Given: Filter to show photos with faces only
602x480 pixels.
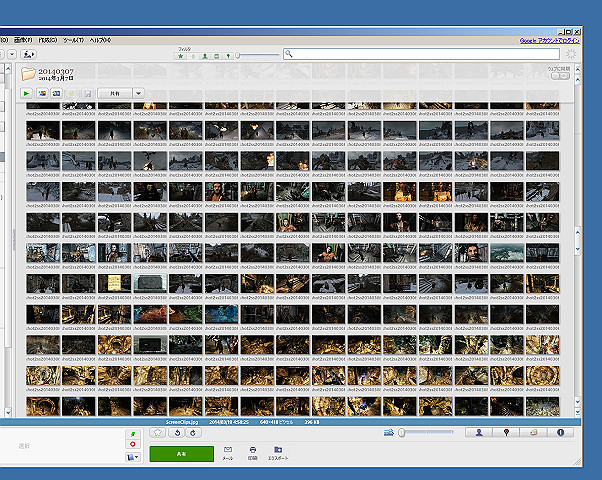Looking at the screenshot, I should 205,56.
